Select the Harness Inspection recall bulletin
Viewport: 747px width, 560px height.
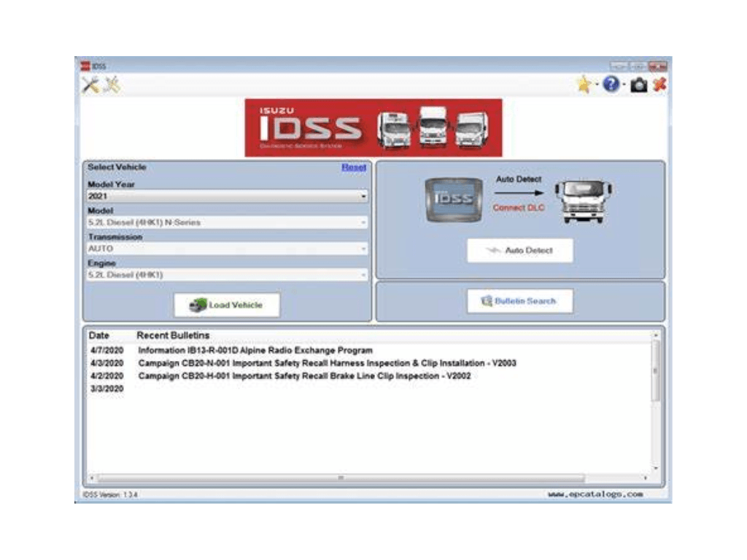(328, 363)
